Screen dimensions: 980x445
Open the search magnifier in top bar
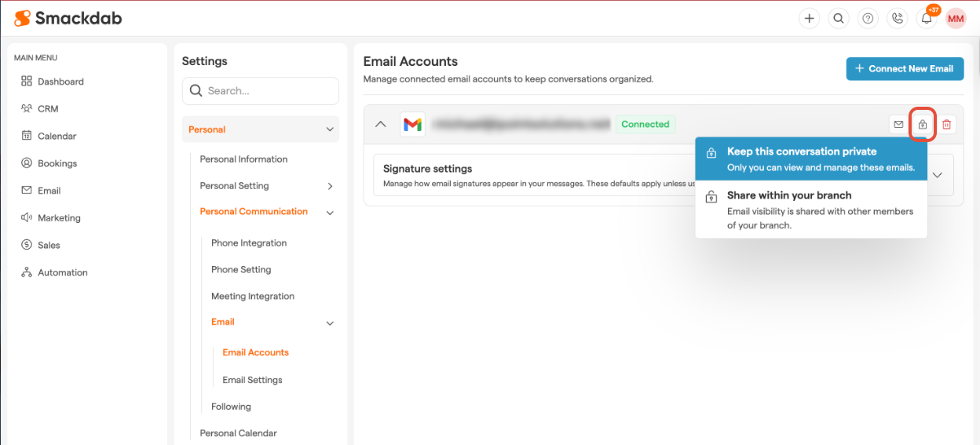coord(839,19)
